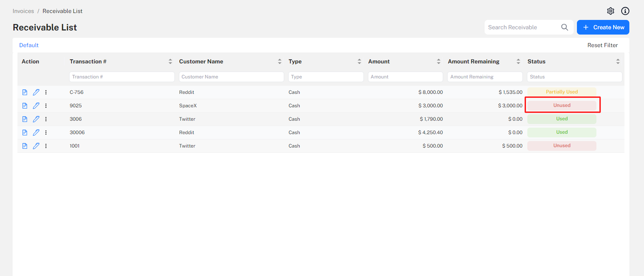
Task: Open more options for transaction 9025
Action: pyautogui.click(x=46, y=106)
